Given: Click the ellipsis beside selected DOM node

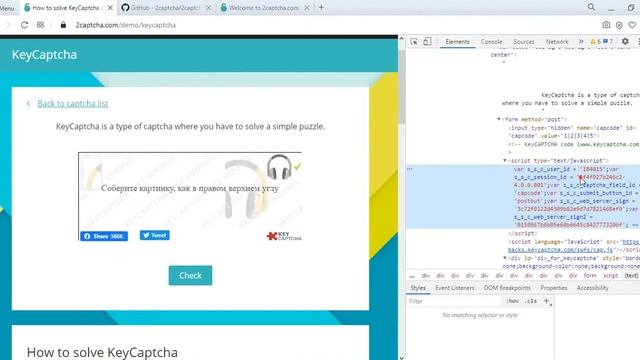Looking at the screenshot, I should pos(410,169).
